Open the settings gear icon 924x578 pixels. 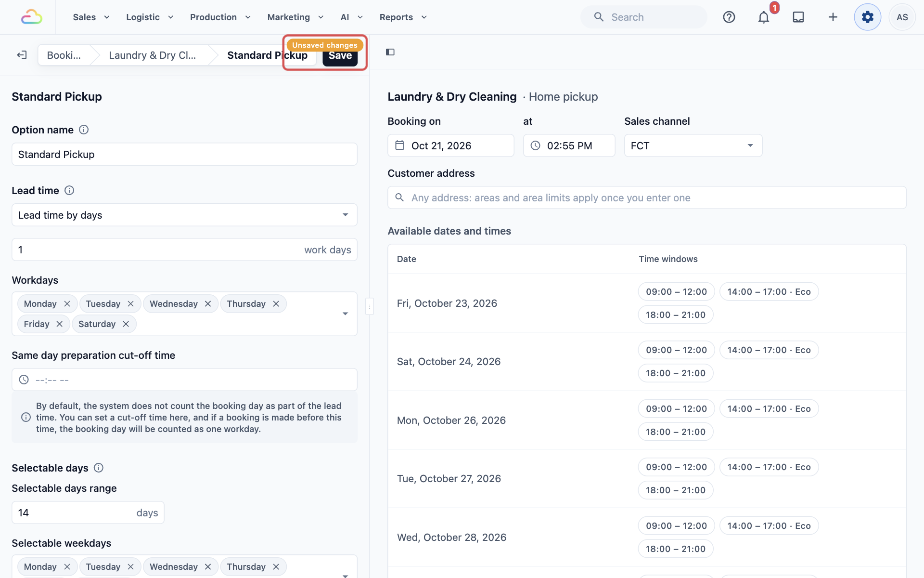[868, 17]
